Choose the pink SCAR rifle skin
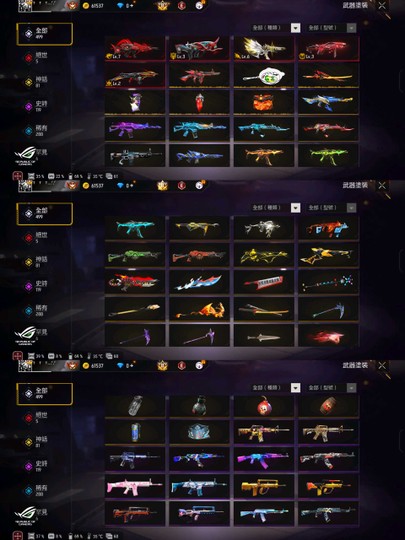The height and width of the screenshot is (540, 405). click(135, 486)
